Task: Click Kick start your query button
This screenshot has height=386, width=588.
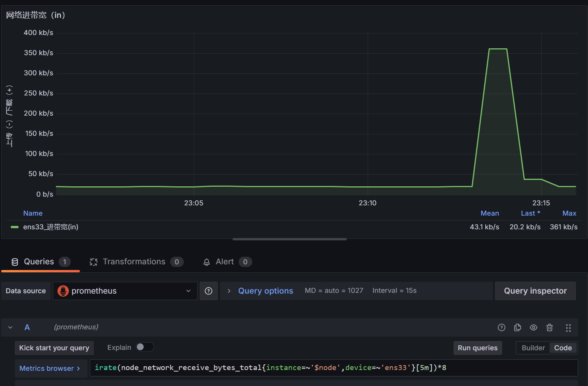Action: point(54,348)
